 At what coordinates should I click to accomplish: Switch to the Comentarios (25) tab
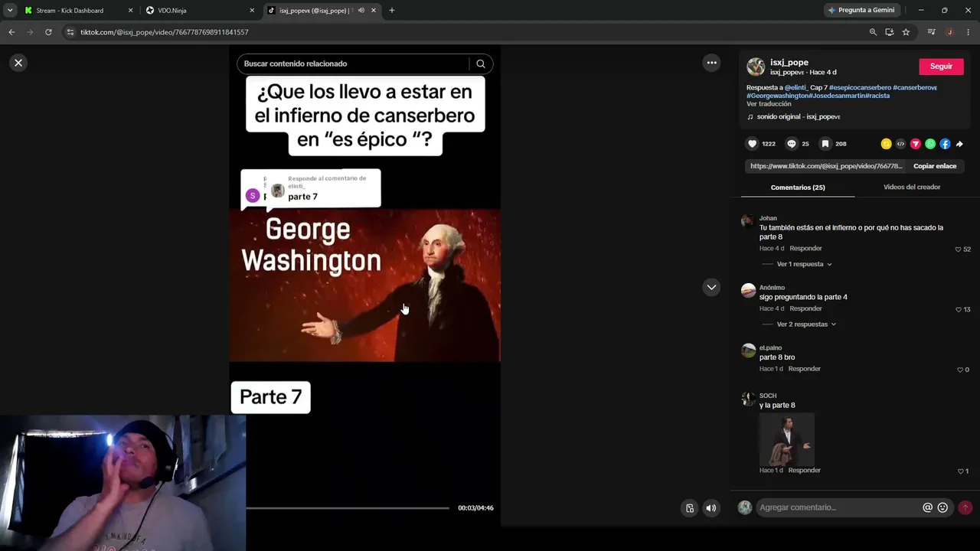point(798,187)
